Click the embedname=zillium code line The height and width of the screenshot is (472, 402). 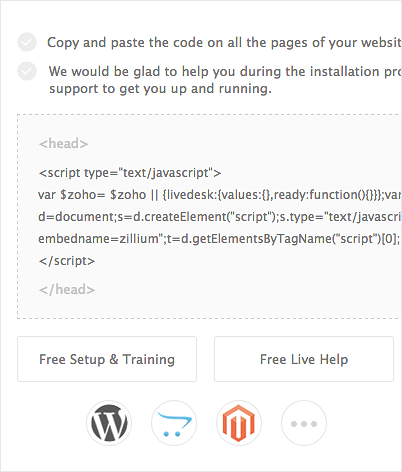click(x=220, y=239)
